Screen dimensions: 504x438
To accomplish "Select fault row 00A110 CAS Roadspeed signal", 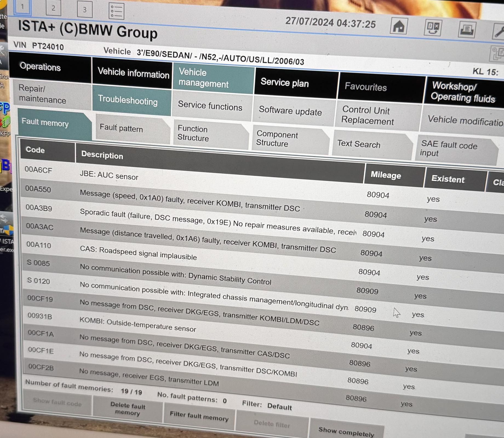I will (138, 253).
